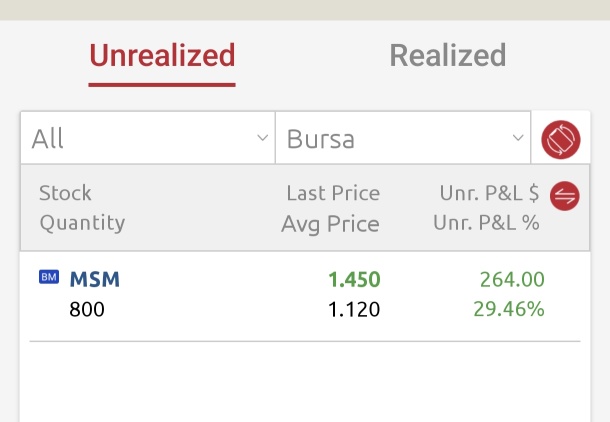Switch to the Unrealized tab
The width and height of the screenshot is (610, 422).
[162, 56]
